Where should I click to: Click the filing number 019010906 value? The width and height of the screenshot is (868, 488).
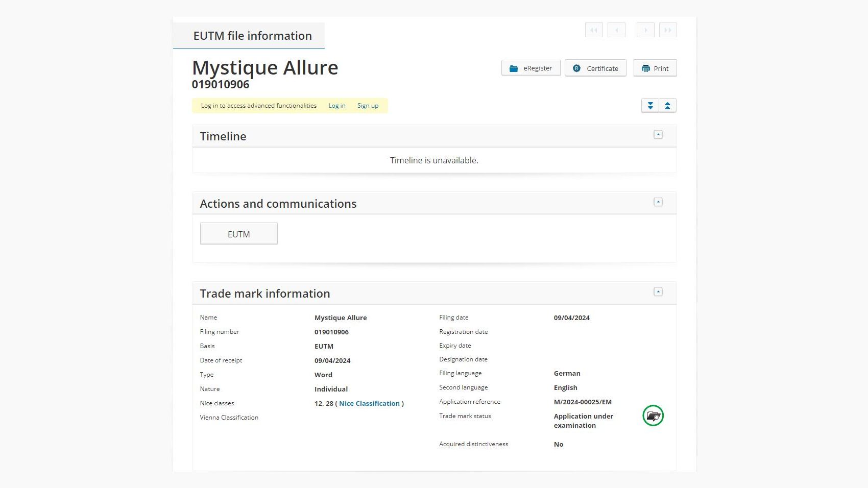331,332
